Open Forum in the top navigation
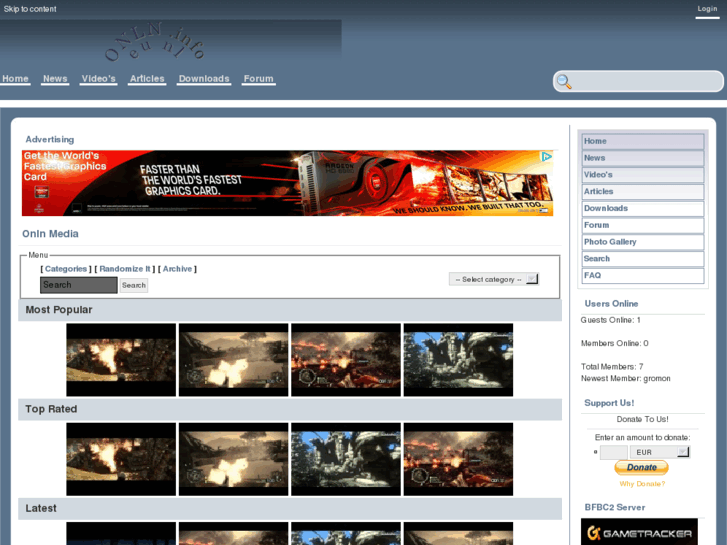Image resolution: width=727 pixels, height=545 pixels. [259, 79]
